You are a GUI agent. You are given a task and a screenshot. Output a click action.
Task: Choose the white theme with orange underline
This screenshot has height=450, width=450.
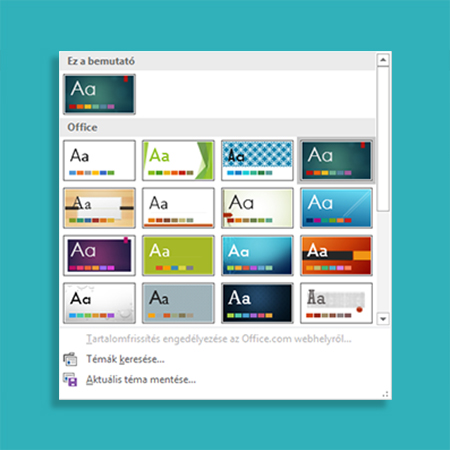pyautogui.click(x=178, y=208)
